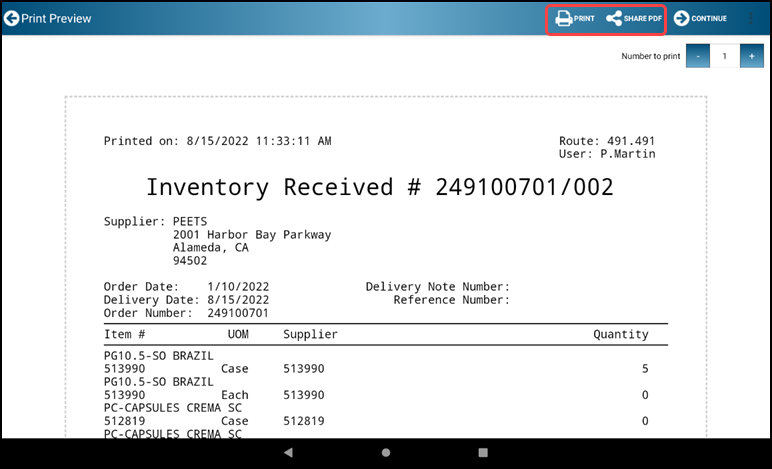Click the Delivery Date 8/15/2022 line
This screenshot has width=772, height=469.
tap(187, 300)
